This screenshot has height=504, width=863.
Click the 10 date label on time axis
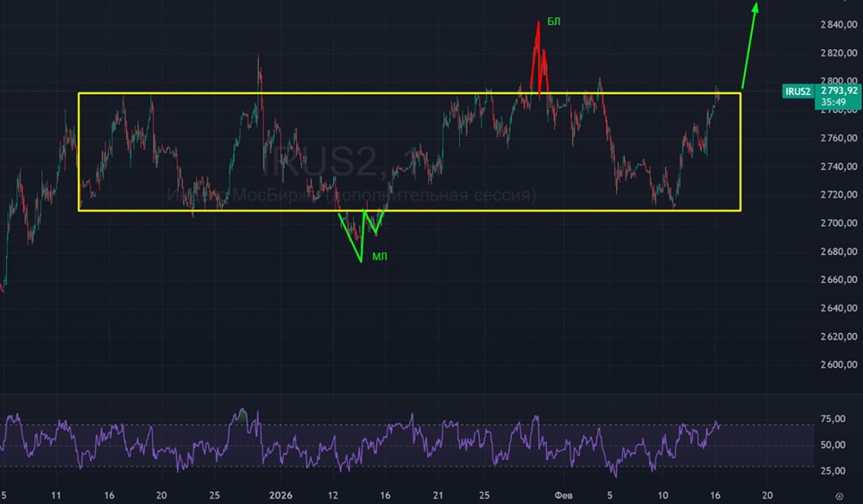(x=663, y=495)
